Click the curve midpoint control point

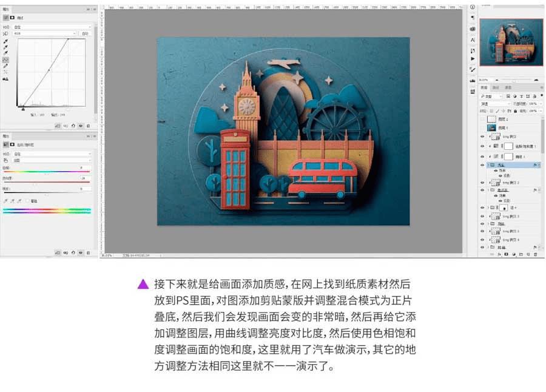(x=49, y=70)
